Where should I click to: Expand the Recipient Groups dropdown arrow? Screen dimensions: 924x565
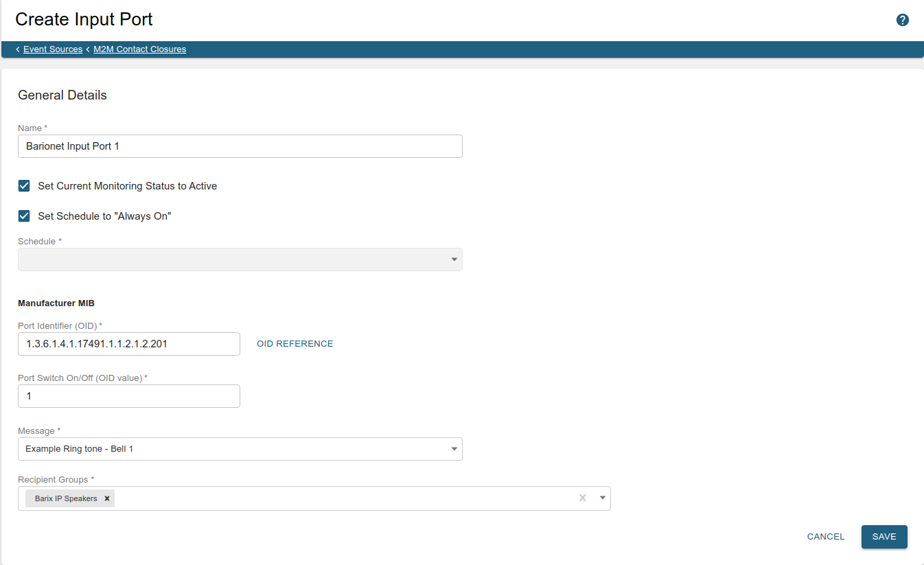pyautogui.click(x=602, y=498)
